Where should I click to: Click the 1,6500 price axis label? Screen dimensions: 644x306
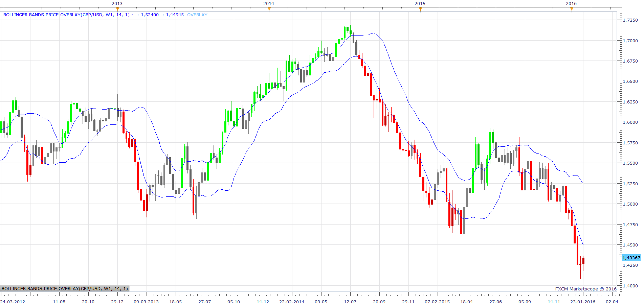(x=630, y=81)
